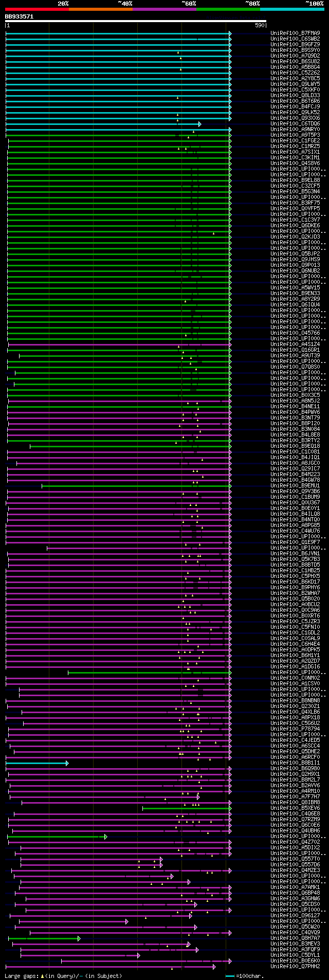
Task: Select hit label UniRef100_C1MRZ5
Action: point(295,147)
